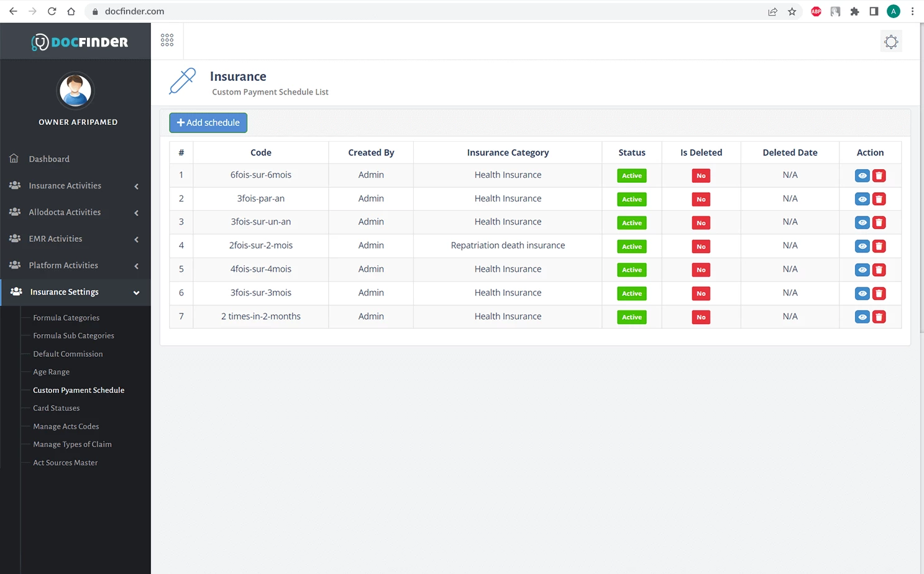Toggle Active status on the 2fois-sur-2-mois row
924x574 pixels.
coord(631,246)
